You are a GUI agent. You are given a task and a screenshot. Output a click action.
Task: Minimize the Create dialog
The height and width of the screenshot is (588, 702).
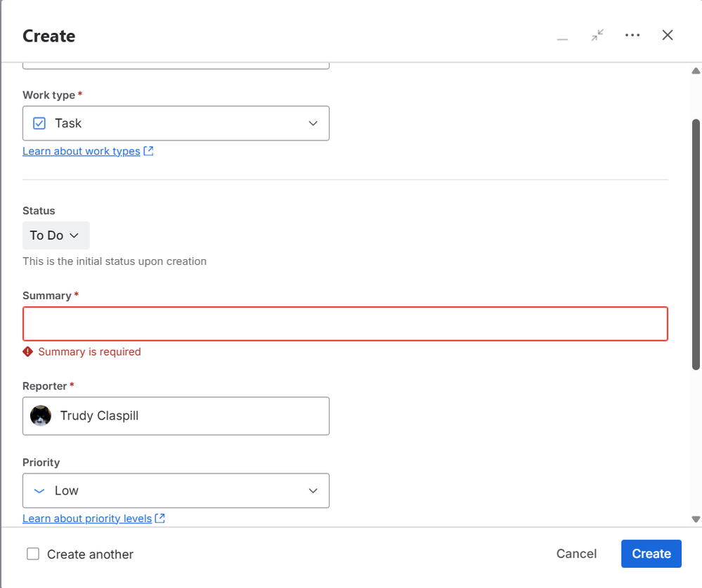click(x=562, y=36)
